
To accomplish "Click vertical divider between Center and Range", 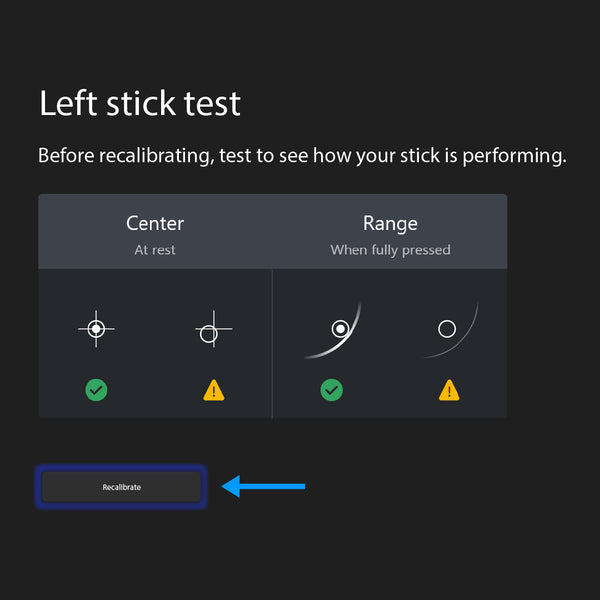I will (x=272, y=343).
